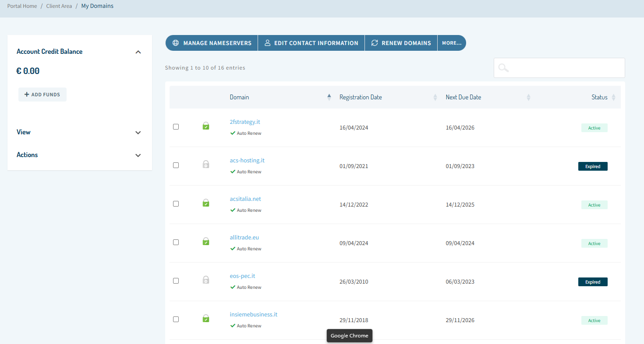Check the box next to eos-pec.it
The image size is (644, 344).
pyautogui.click(x=176, y=281)
